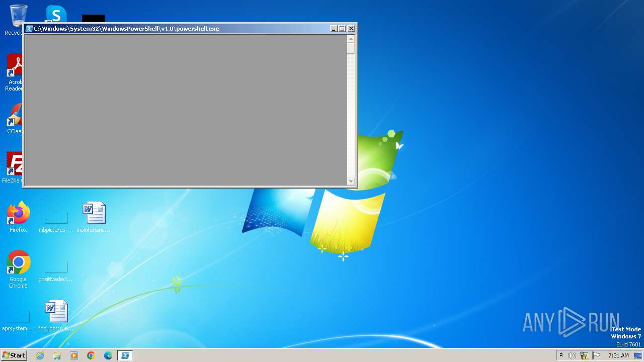Click inside the PowerShell console area

[186, 110]
